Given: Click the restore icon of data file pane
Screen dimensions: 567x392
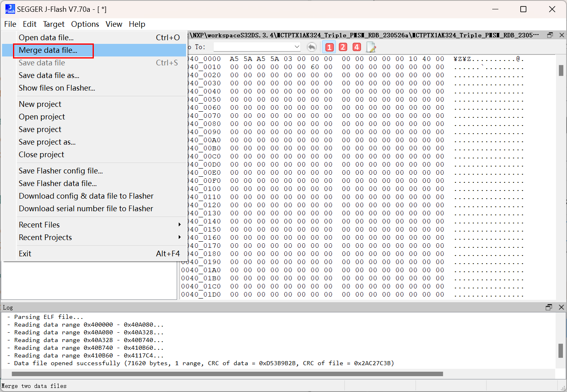Looking at the screenshot, I should (550, 35).
